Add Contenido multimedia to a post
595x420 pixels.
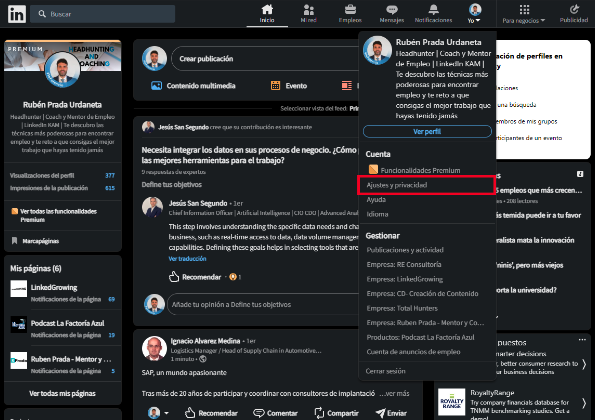pyautogui.click(x=193, y=86)
